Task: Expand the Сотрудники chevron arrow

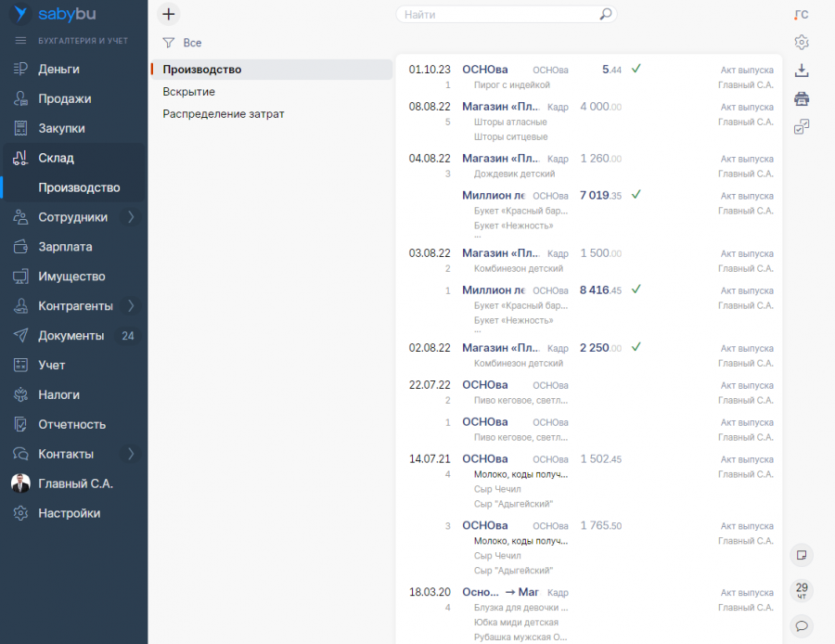Action: [x=131, y=217]
